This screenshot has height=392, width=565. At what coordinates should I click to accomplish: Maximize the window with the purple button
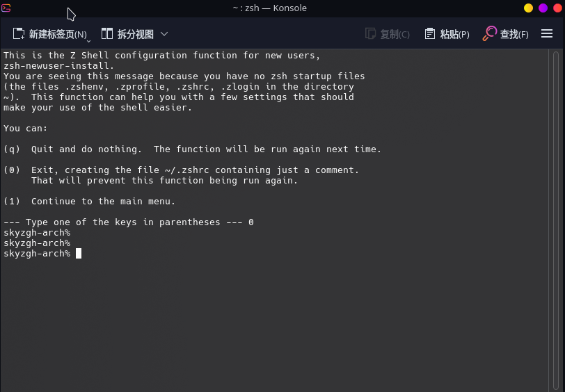point(543,8)
